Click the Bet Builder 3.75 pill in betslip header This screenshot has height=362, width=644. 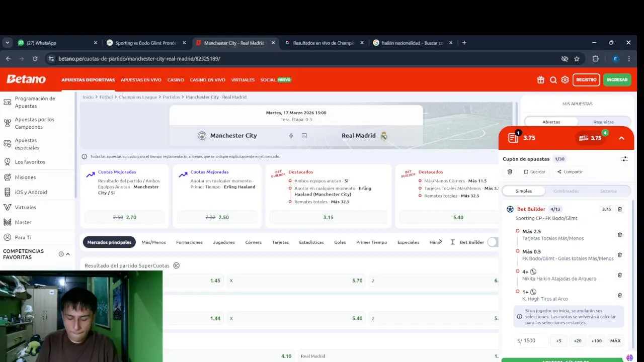tap(590, 138)
